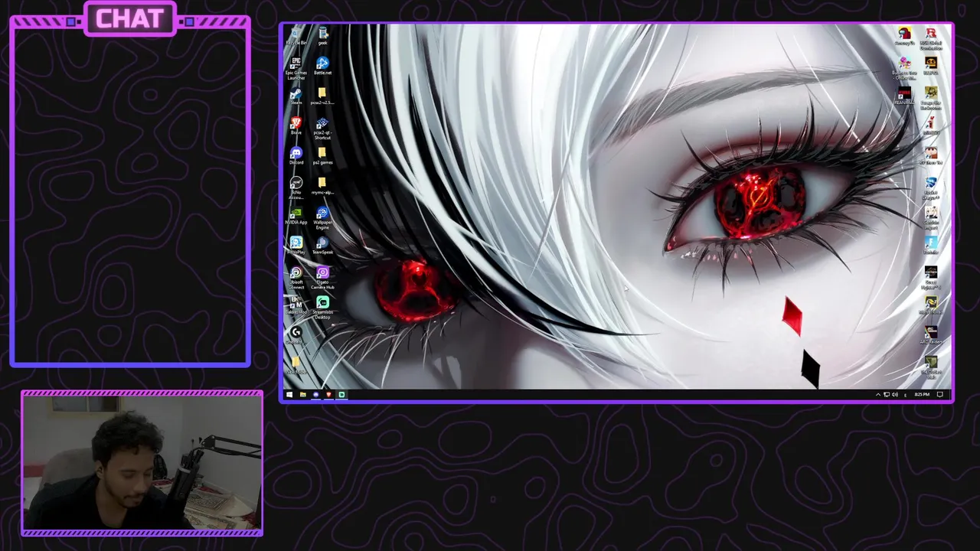Select Escape the Backrooms game icon

[931, 96]
